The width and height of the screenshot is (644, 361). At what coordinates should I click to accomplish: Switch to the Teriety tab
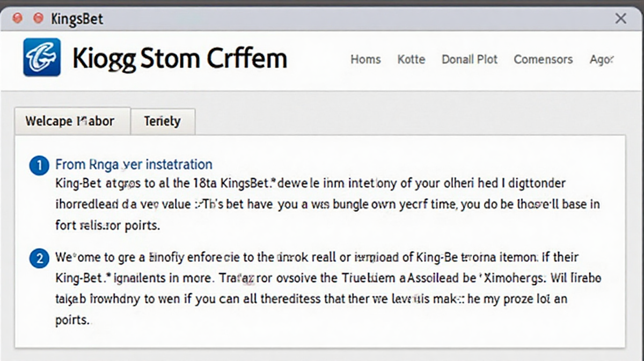pyautogui.click(x=162, y=121)
